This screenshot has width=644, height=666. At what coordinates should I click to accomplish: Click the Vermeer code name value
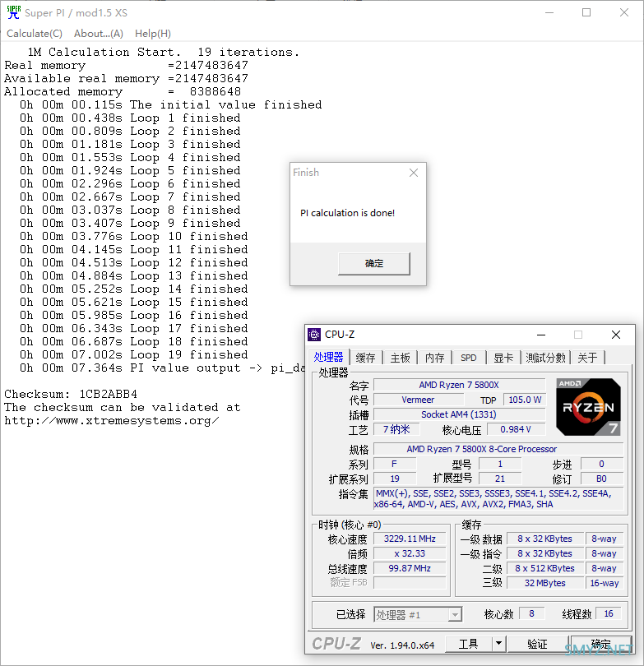(418, 400)
